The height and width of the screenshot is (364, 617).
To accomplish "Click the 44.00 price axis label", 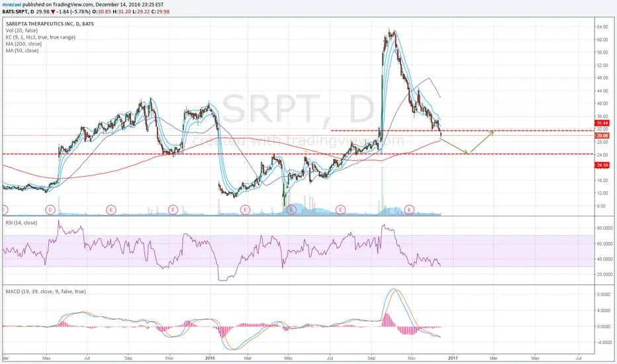I will coord(602,91).
